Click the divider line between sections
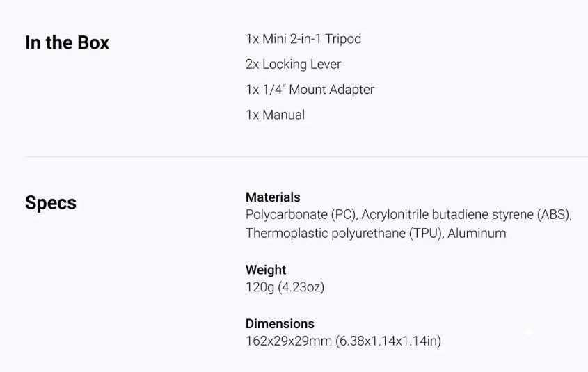588x372 pixels. click(x=306, y=156)
